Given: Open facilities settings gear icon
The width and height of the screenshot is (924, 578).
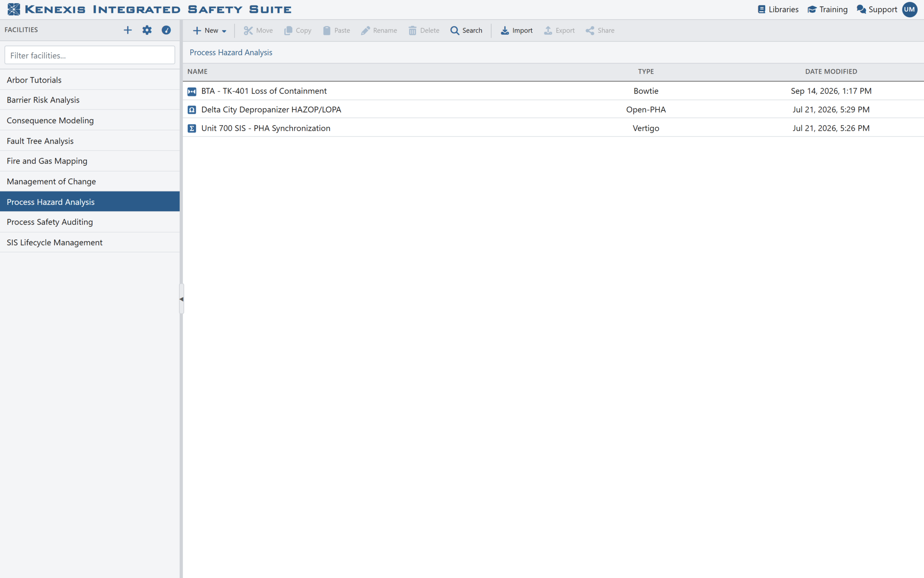Looking at the screenshot, I should [147, 30].
